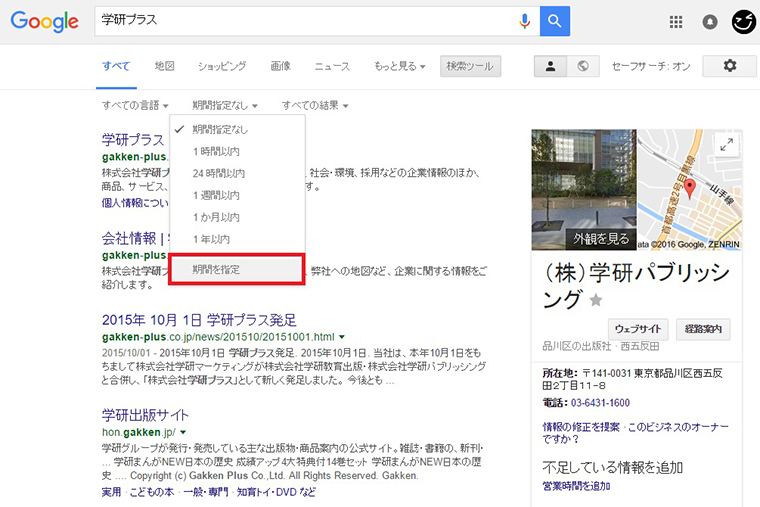Open 2015年 10月 1日 学研プラス発足 result
Screen dimensions: 760x507
point(199,320)
